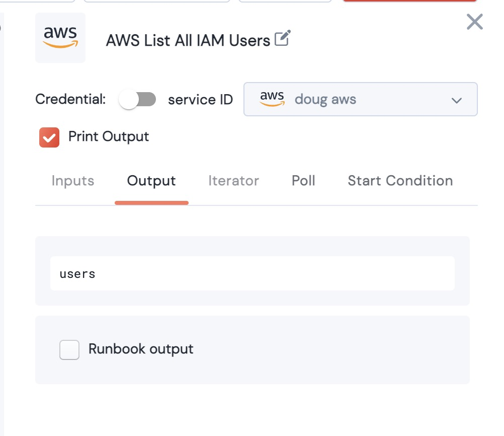
Task: Click the Runbook output label text
Action: (141, 349)
